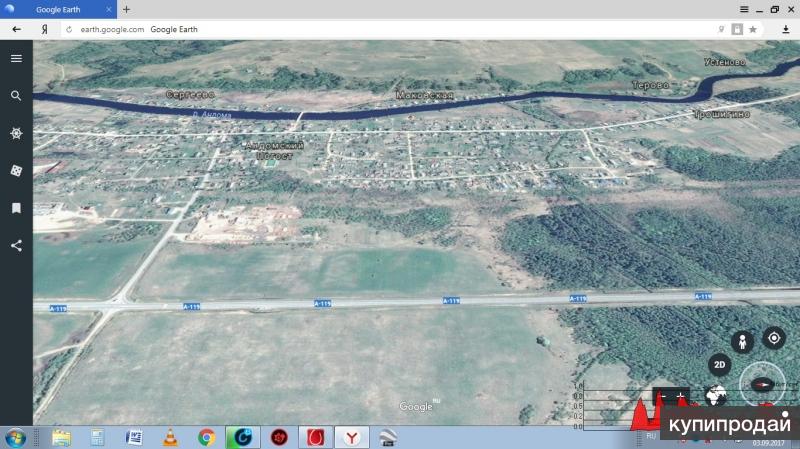Viewport: 800px width, 449px height.
Task: Click the My Location target button
Action: point(774,338)
